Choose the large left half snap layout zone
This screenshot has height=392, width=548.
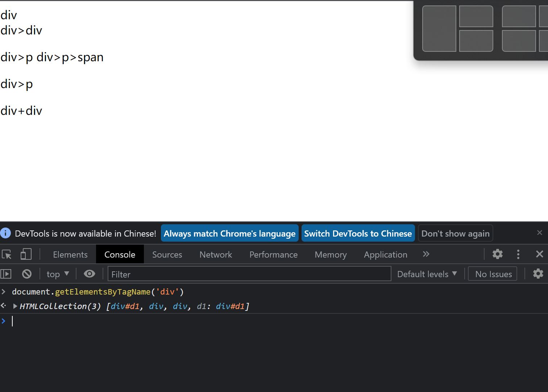click(x=439, y=29)
